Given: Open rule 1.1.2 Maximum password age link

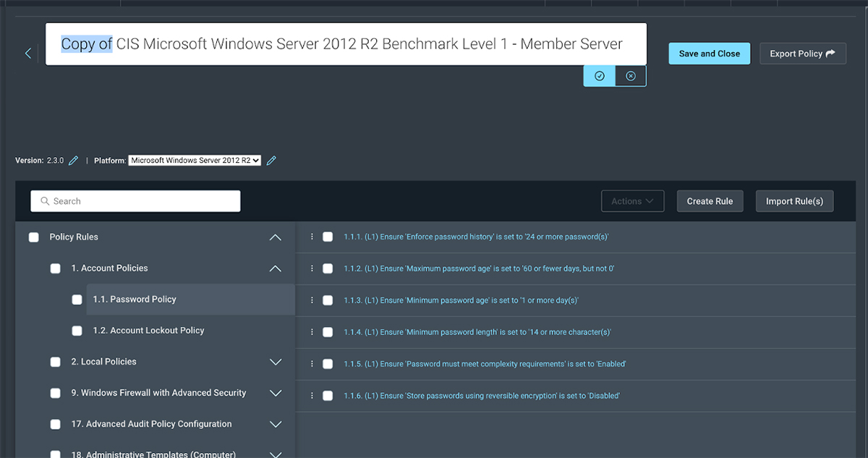Looking at the screenshot, I should [479, 268].
